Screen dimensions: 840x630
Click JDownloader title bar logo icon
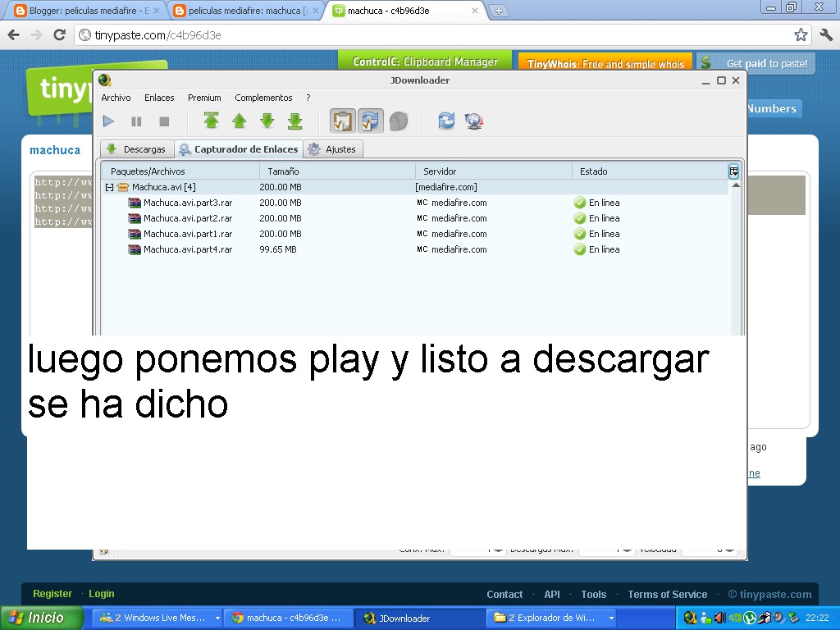[105, 80]
